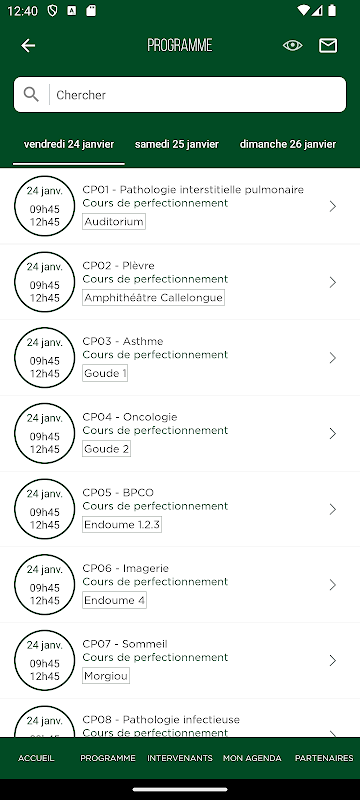Focus the Chercher search field
The image size is (360, 800).
(180, 94)
